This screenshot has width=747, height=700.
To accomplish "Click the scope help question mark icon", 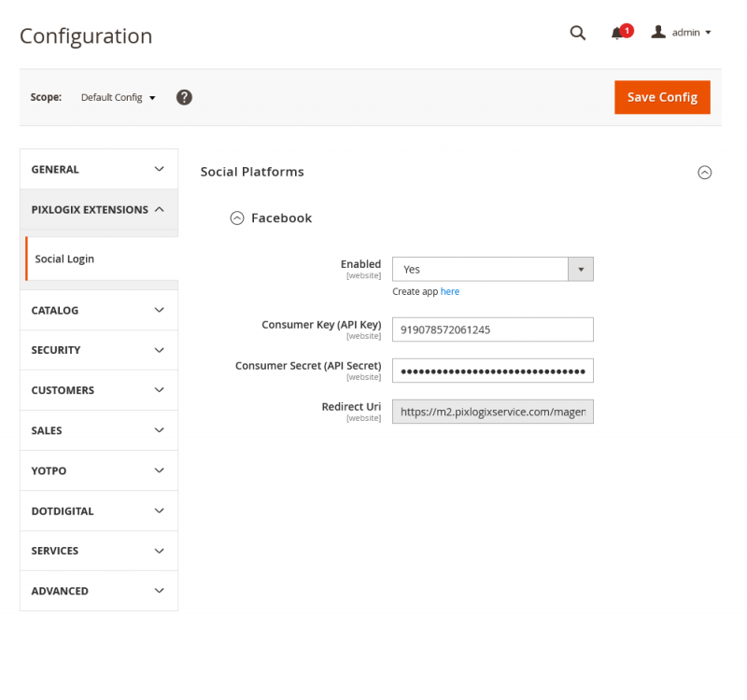I will [184, 97].
